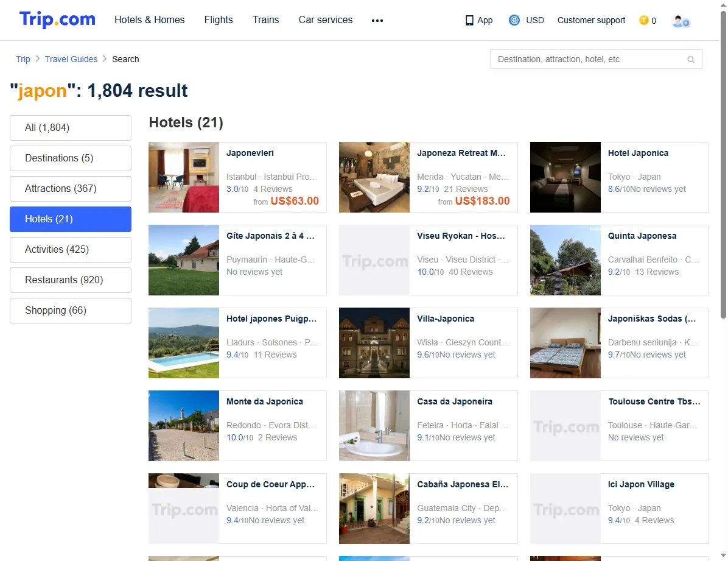Open Villa-Japonica title
This screenshot has width=728, height=561.
point(446,319)
